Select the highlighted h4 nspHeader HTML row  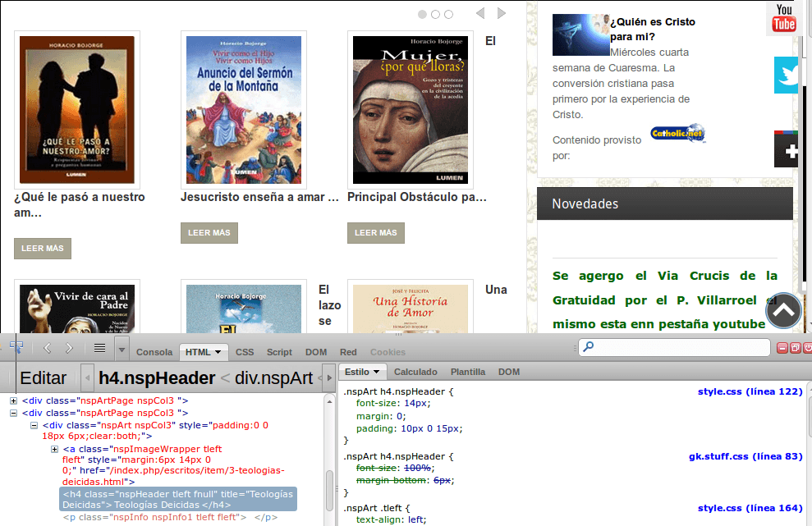178,499
